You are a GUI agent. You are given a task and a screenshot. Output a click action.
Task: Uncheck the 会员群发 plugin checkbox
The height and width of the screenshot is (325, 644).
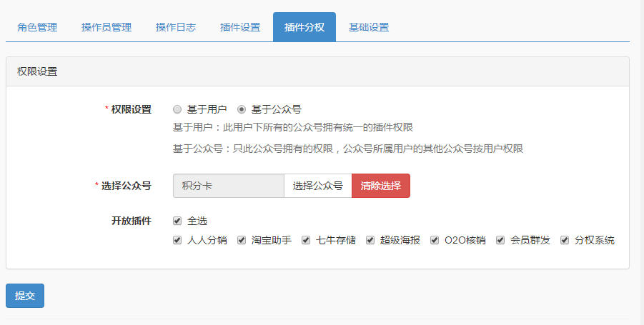(x=500, y=240)
